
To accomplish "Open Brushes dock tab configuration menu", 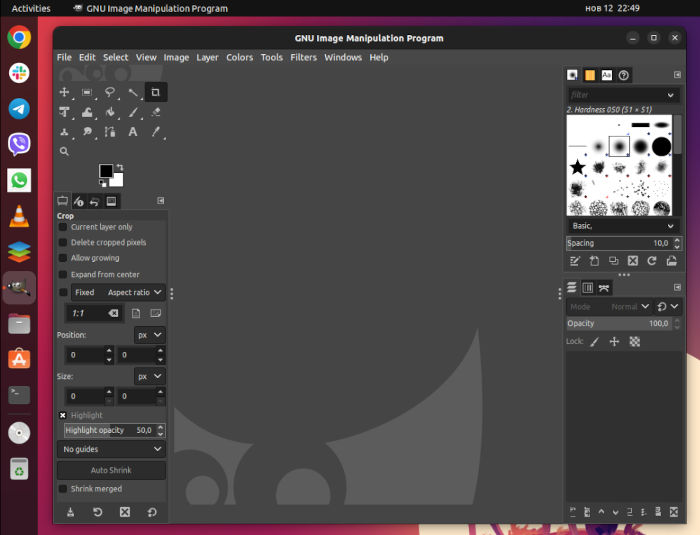I will 677,75.
